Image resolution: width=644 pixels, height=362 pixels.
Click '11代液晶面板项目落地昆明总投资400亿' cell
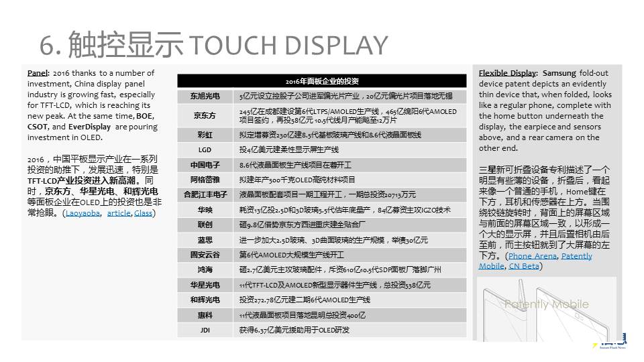(x=350, y=315)
